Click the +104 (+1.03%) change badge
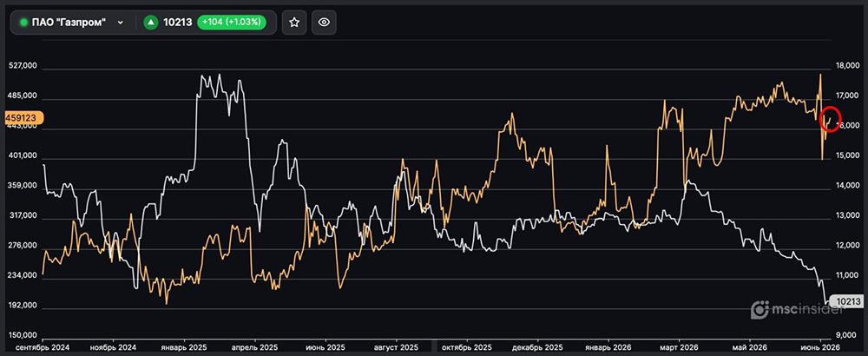The width and height of the screenshot is (868, 356). 233,23
